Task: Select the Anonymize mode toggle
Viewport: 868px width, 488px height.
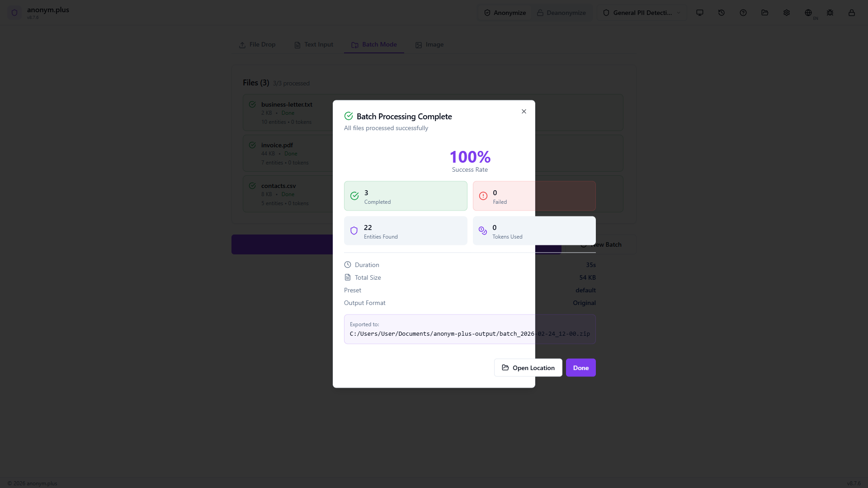Action: pos(505,13)
